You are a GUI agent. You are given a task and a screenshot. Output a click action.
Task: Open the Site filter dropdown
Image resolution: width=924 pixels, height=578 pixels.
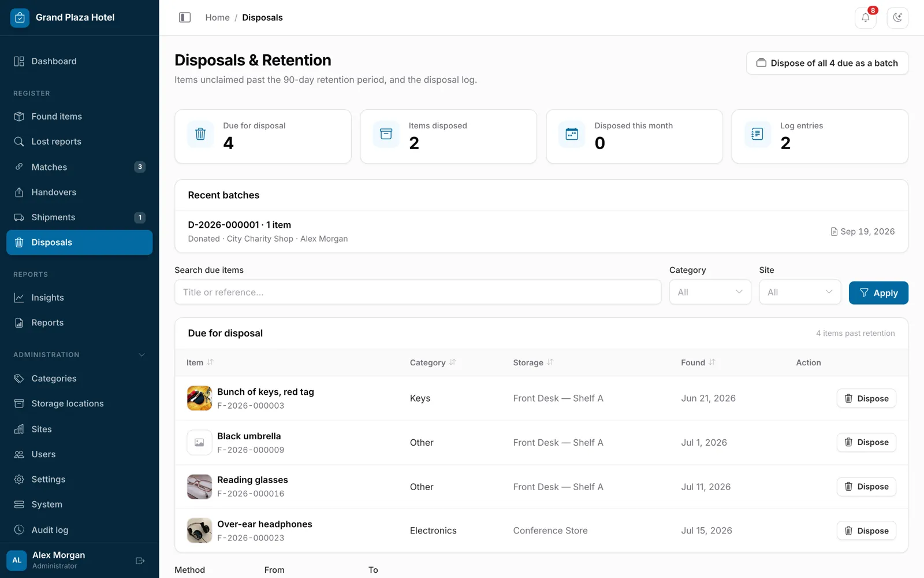pyautogui.click(x=800, y=292)
